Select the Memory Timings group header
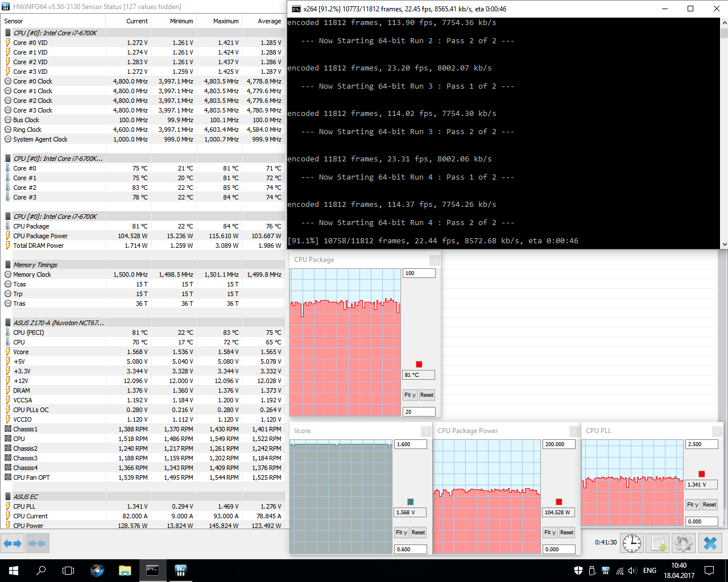The image size is (728, 582). (x=35, y=265)
